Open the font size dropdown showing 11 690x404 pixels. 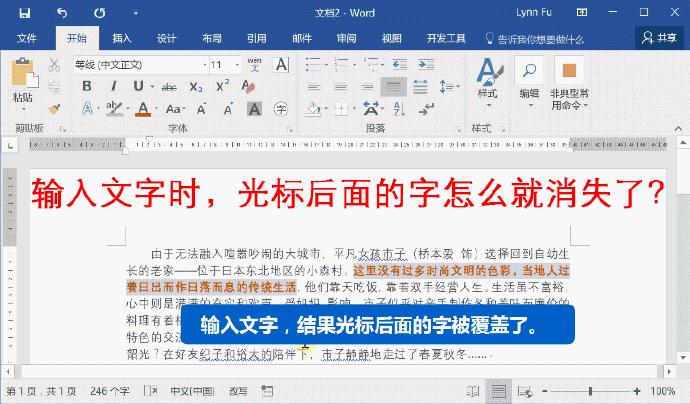coord(237,65)
